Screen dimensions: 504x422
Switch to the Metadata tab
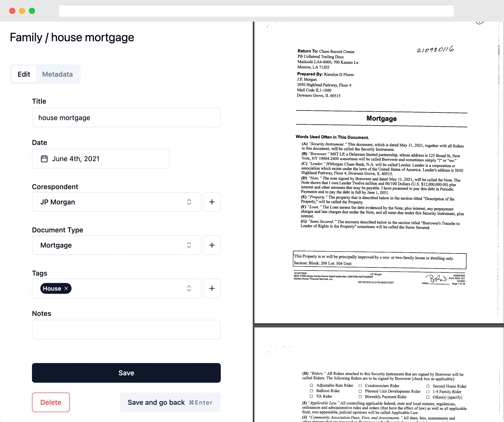(57, 74)
